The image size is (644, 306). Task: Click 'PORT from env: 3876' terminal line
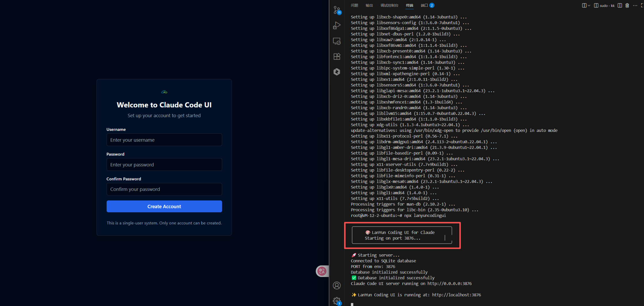pyautogui.click(x=373, y=267)
